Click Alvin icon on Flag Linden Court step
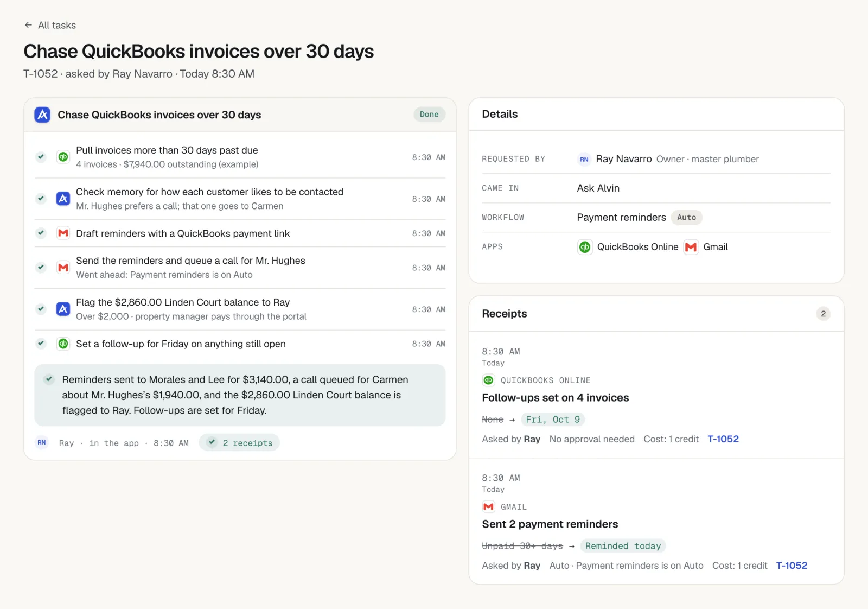 (63, 309)
